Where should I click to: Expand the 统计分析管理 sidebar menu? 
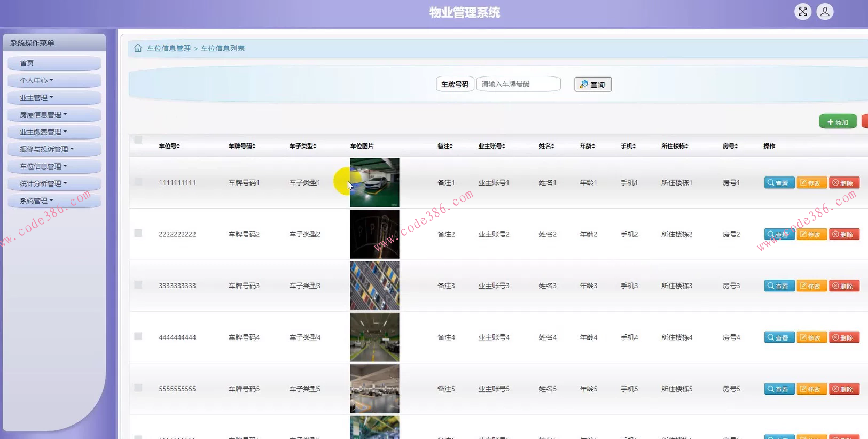[54, 183]
